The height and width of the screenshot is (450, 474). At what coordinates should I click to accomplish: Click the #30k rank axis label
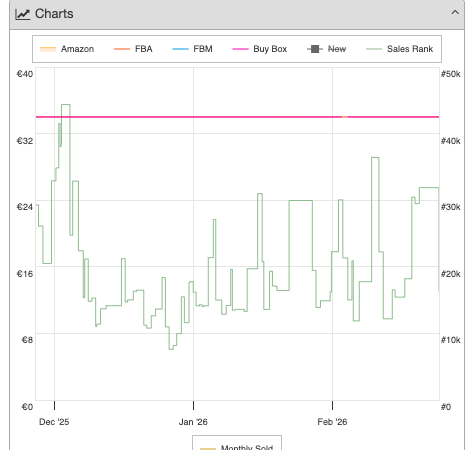[451, 207]
